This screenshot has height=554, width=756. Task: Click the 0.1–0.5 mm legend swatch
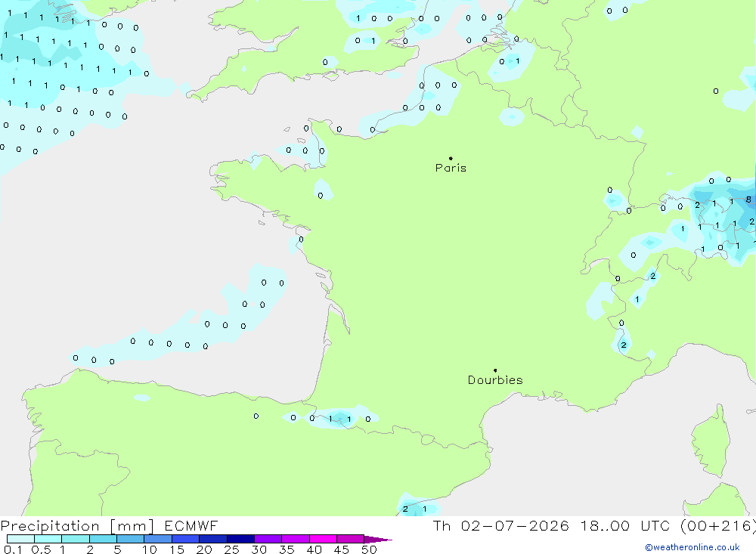click(x=20, y=539)
